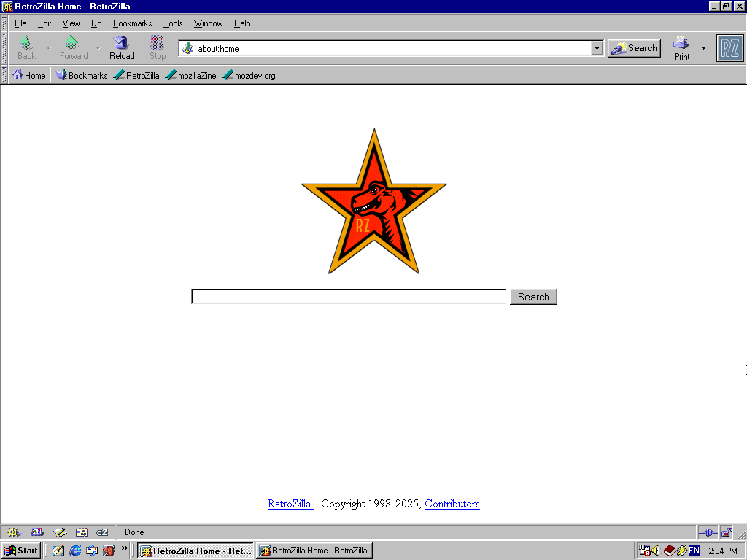Open the View menu
The width and height of the screenshot is (747, 560).
71,23
